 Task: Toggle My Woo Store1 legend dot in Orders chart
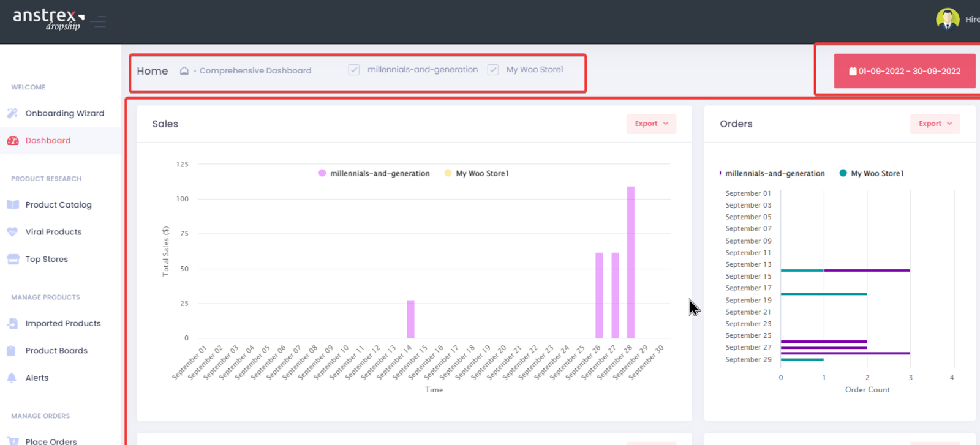[x=843, y=173]
